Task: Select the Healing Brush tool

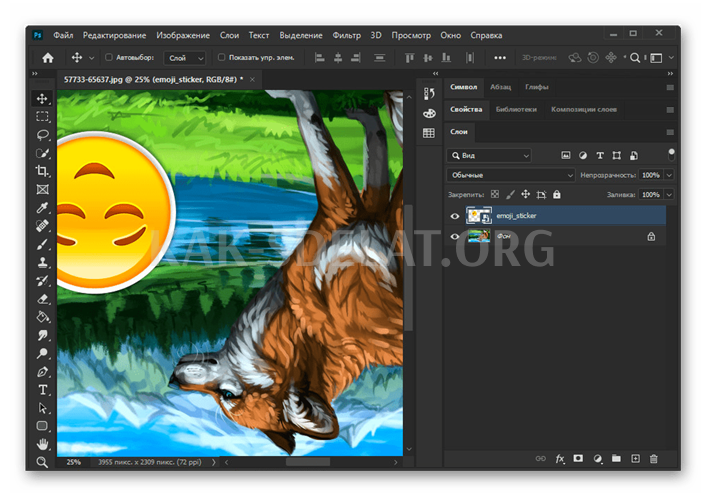Action: pos(42,226)
